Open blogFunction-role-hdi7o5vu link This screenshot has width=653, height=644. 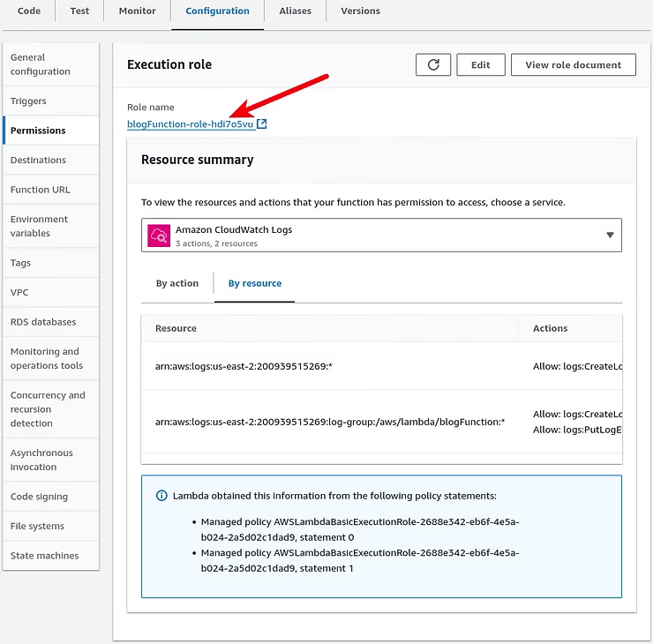(x=191, y=124)
